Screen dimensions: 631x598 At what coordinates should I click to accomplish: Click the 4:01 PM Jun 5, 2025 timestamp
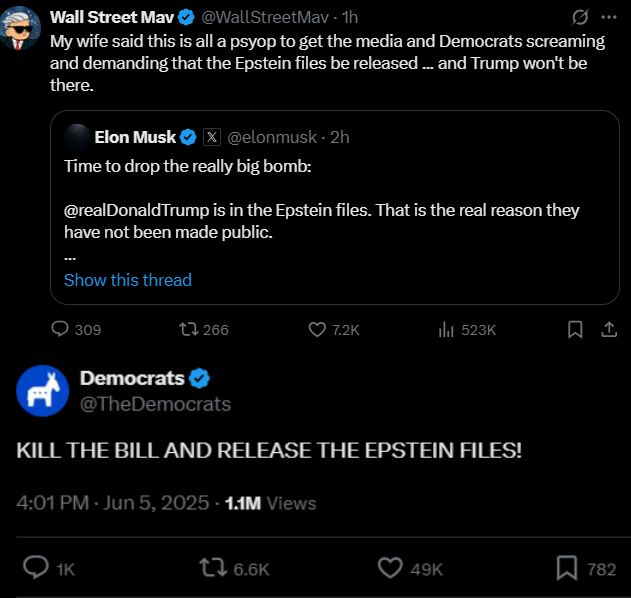[x=113, y=503]
